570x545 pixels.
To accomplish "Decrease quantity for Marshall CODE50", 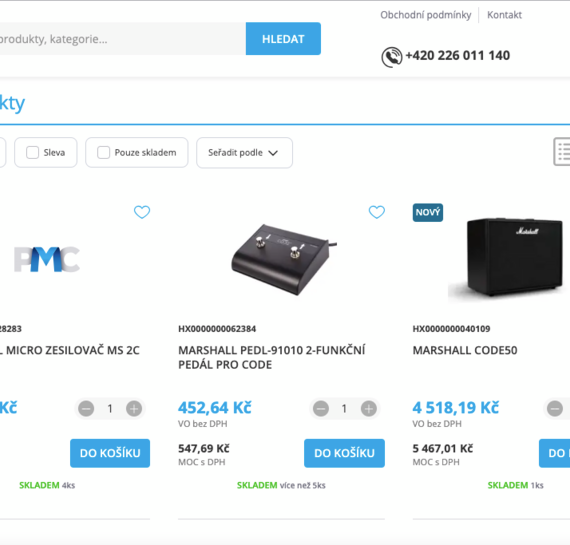I will [x=555, y=409].
